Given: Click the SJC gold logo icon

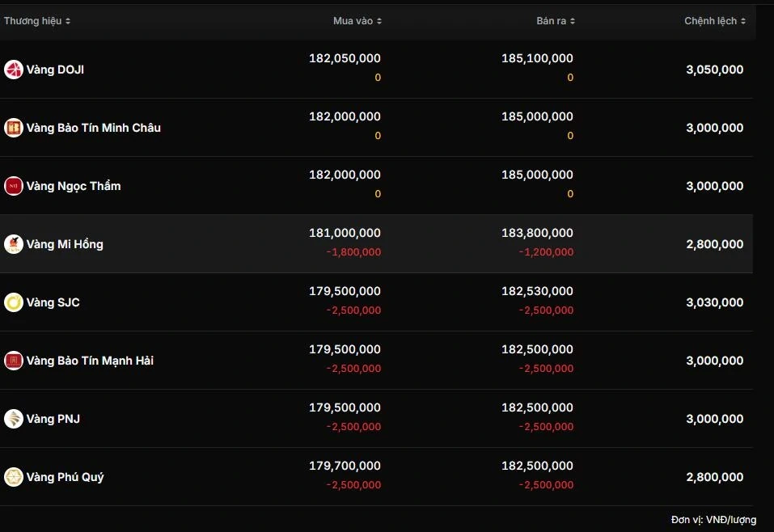Looking at the screenshot, I should click(14, 302).
